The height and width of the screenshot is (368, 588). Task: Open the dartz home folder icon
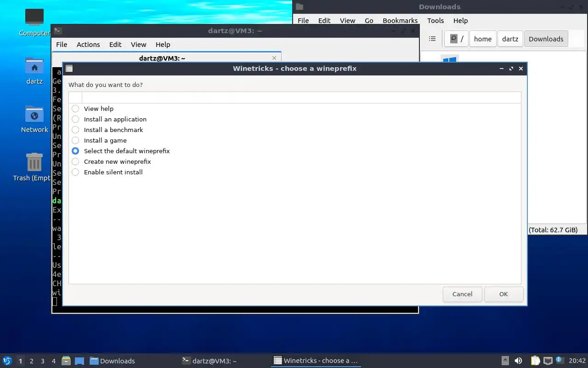coord(34,70)
